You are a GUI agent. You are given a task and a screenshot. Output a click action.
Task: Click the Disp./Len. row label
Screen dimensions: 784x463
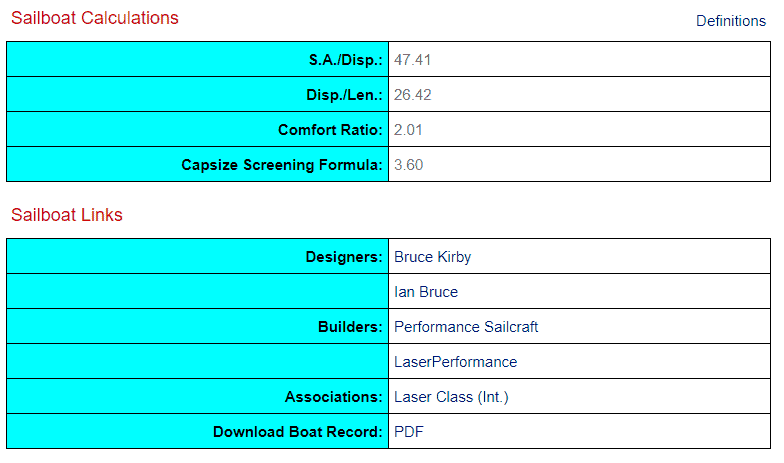click(344, 95)
